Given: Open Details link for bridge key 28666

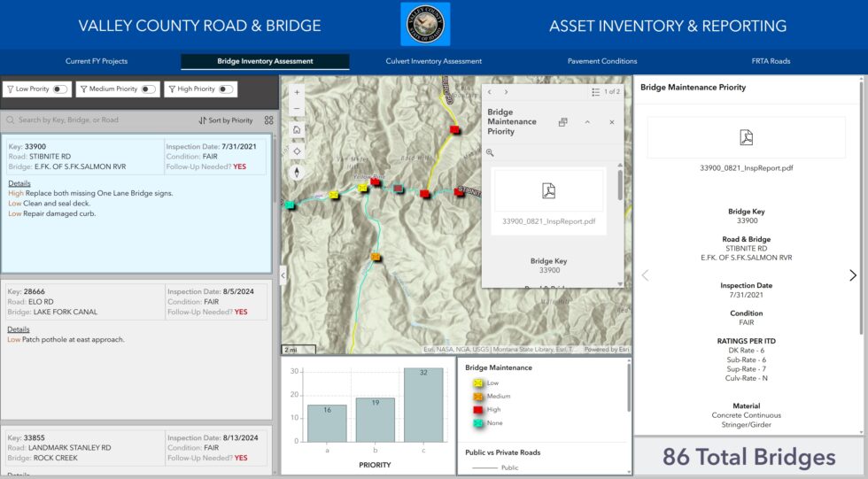Looking at the screenshot, I should [x=19, y=329].
